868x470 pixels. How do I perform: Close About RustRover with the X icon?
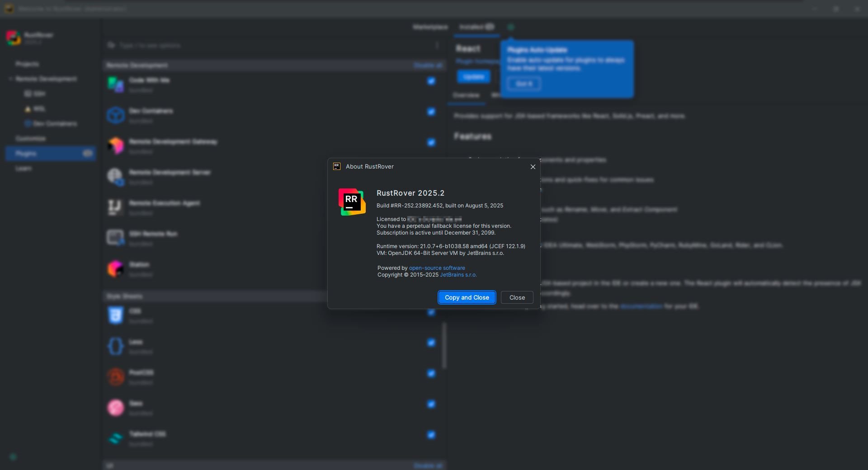click(x=533, y=167)
